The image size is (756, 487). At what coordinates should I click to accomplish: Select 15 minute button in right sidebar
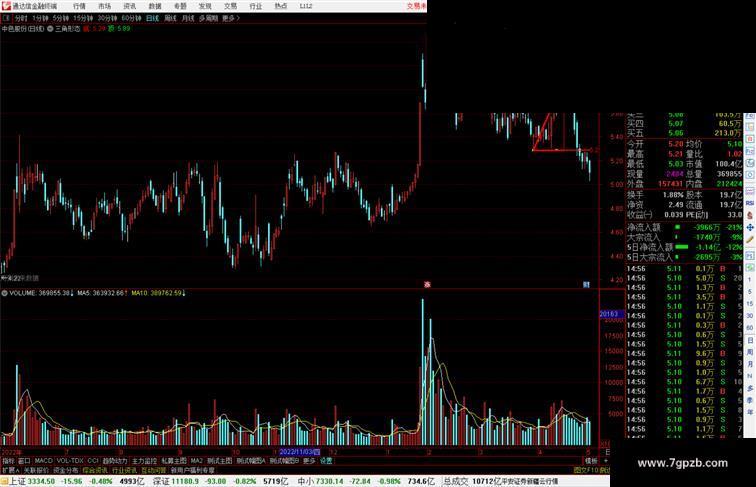(x=750, y=304)
